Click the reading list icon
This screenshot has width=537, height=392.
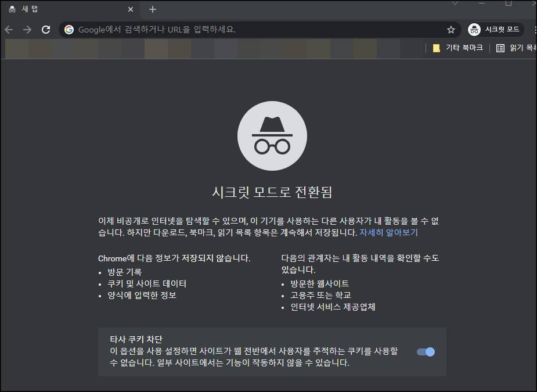[500, 48]
